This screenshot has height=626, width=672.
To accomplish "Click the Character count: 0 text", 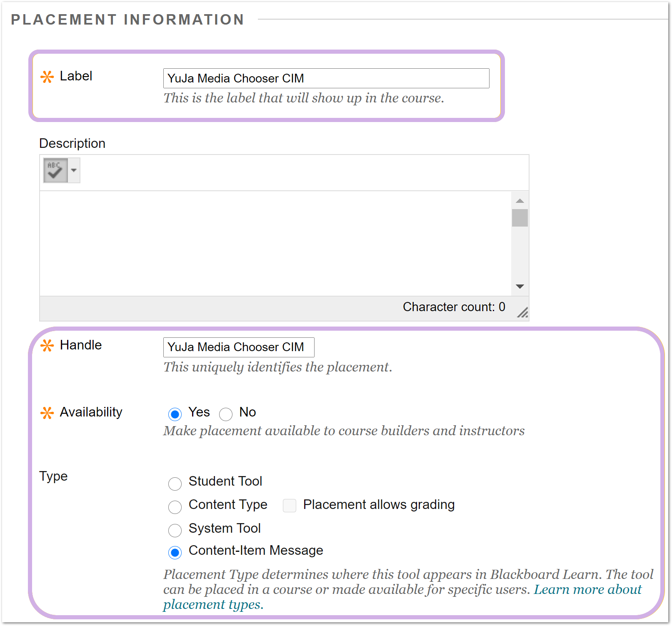I will click(x=454, y=307).
